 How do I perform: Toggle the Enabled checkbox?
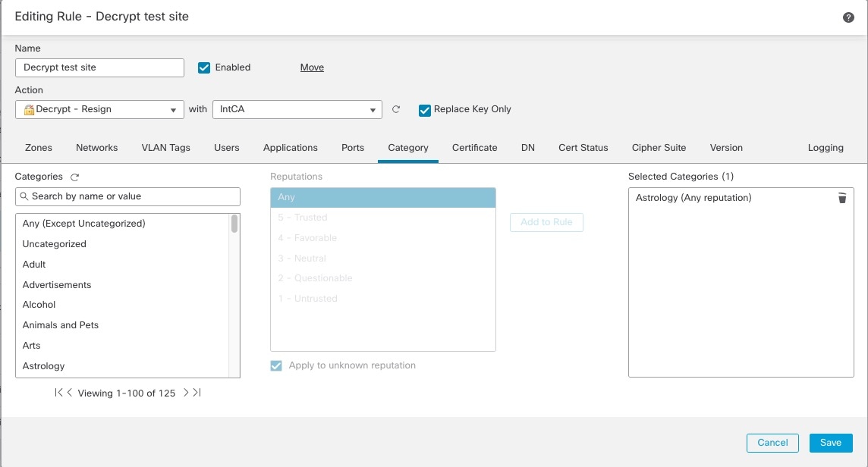point(203,67)
